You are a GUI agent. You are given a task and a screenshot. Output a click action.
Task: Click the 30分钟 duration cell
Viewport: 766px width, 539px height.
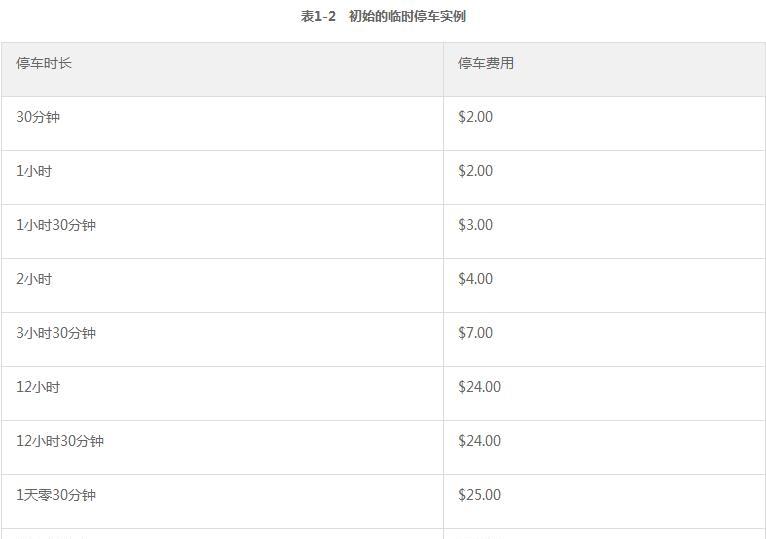click(222, 124)
